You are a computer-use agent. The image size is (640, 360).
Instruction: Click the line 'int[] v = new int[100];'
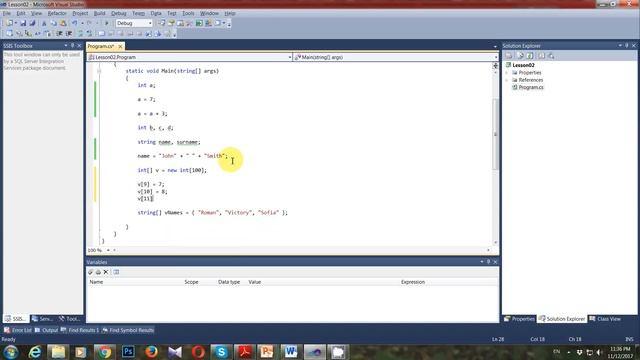click(172, 170)
